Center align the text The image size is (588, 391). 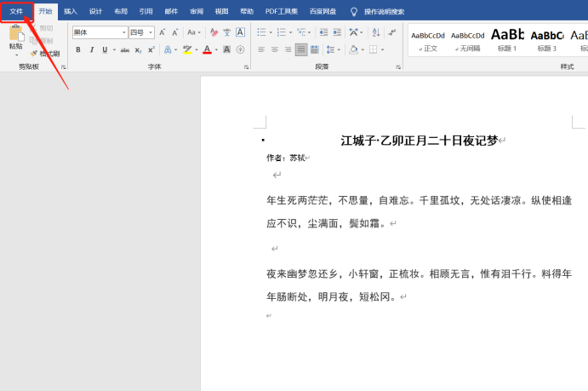pyautogui.click(x=275, y=49)
